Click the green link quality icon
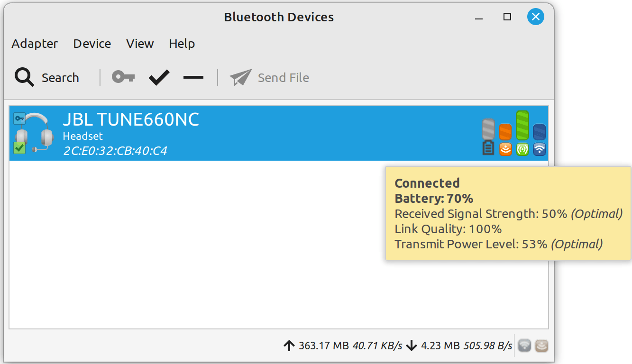The width and height of the screenshot is (632, 364). pos(522,134)
